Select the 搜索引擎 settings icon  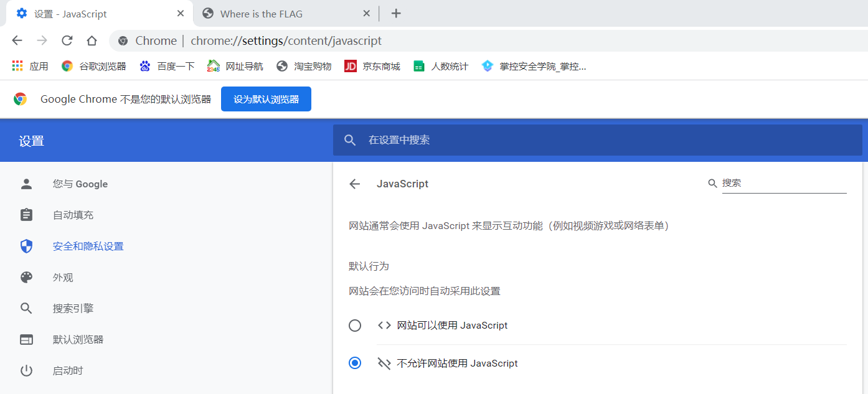click(26, 308)
